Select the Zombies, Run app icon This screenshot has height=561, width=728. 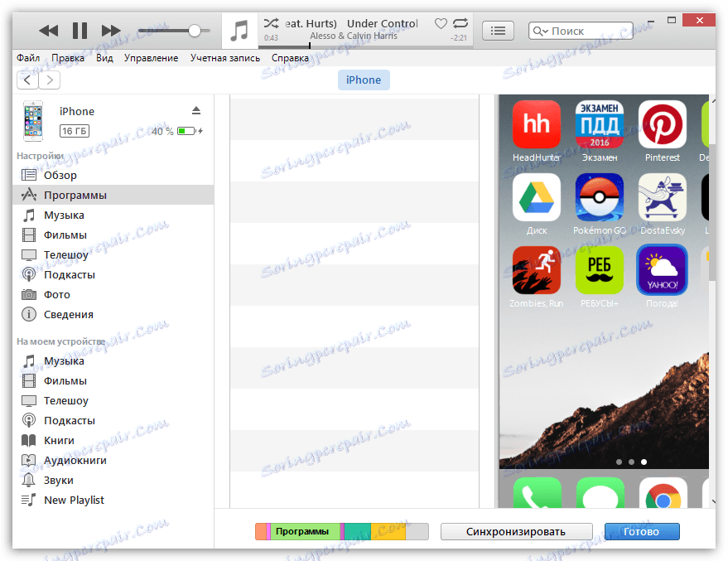(x=536, y=270)
